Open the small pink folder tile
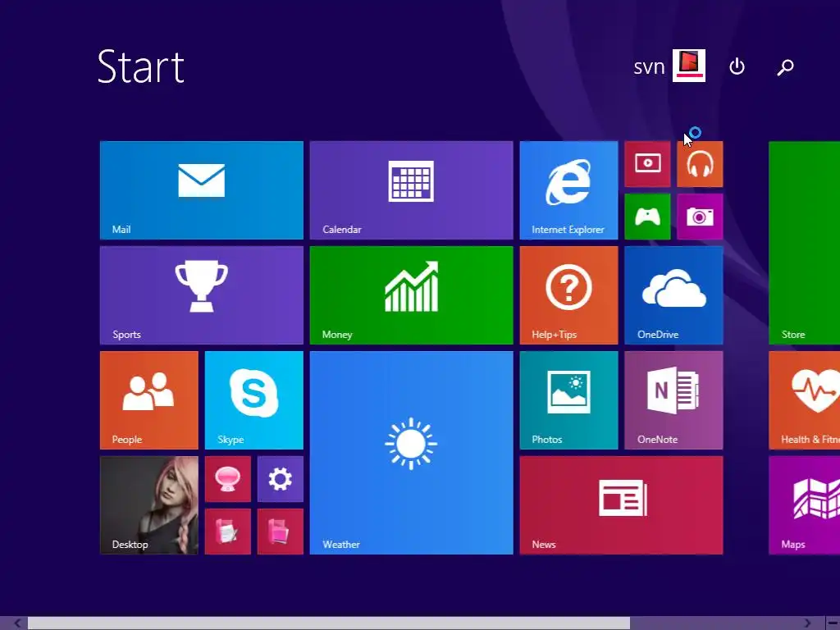Viewport: 840px width, 630px height. point(281,532)
